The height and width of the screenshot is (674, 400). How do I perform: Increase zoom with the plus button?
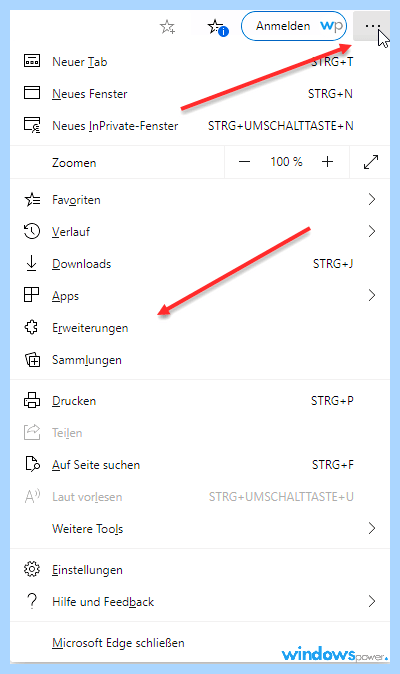tap(327, 162)
